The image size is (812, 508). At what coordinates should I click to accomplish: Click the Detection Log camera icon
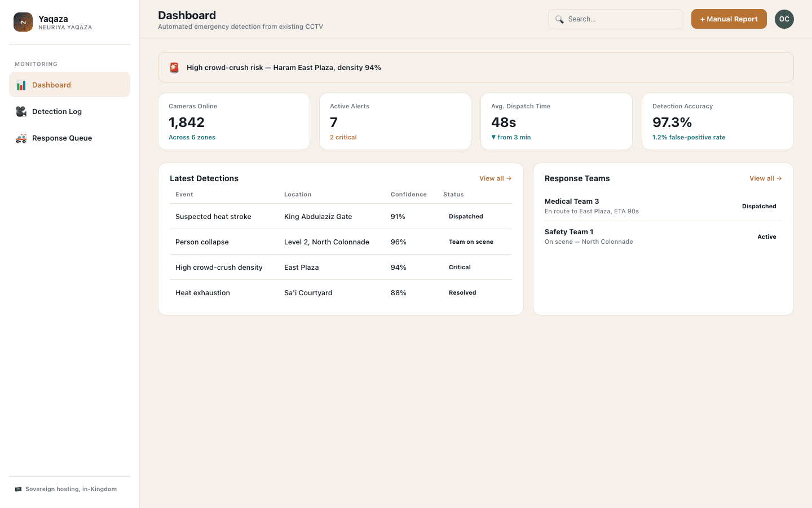point(21,112)
